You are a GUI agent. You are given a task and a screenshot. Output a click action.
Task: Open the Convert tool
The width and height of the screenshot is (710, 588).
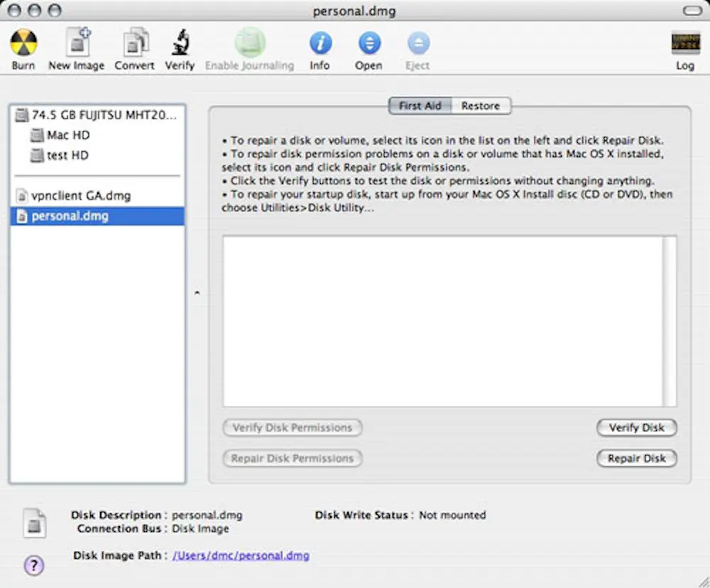(133, 44)
